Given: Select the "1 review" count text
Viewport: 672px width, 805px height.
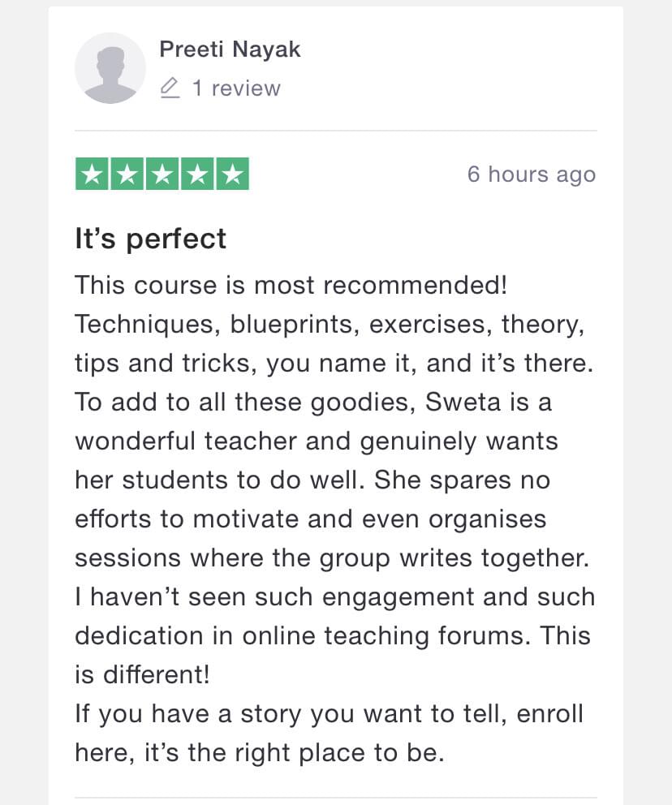Looking at the screenshot, I should click(236, 88).
